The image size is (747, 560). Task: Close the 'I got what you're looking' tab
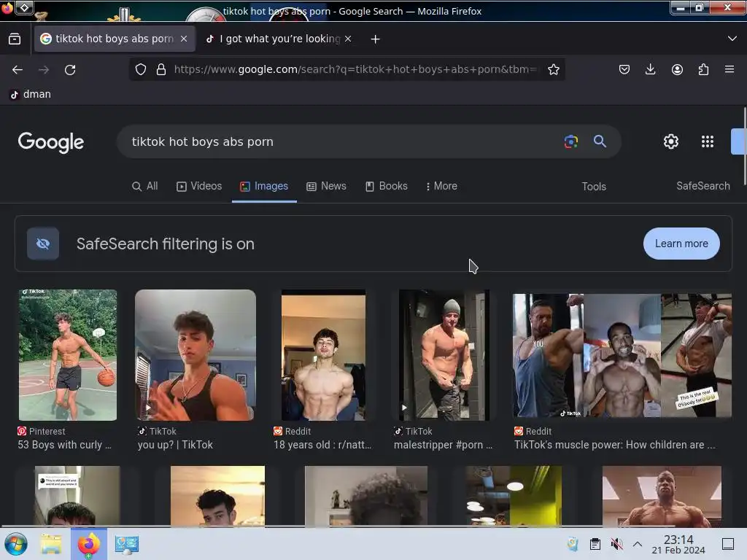pos(348,39)
